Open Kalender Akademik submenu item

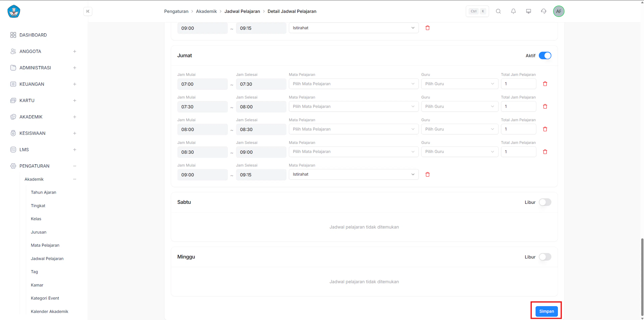(49, 311)
